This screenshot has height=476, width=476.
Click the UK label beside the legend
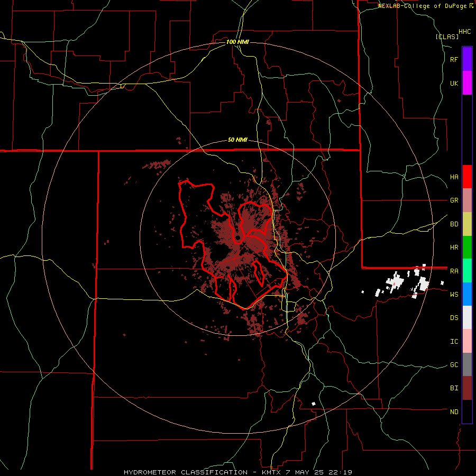click(454, 83)
